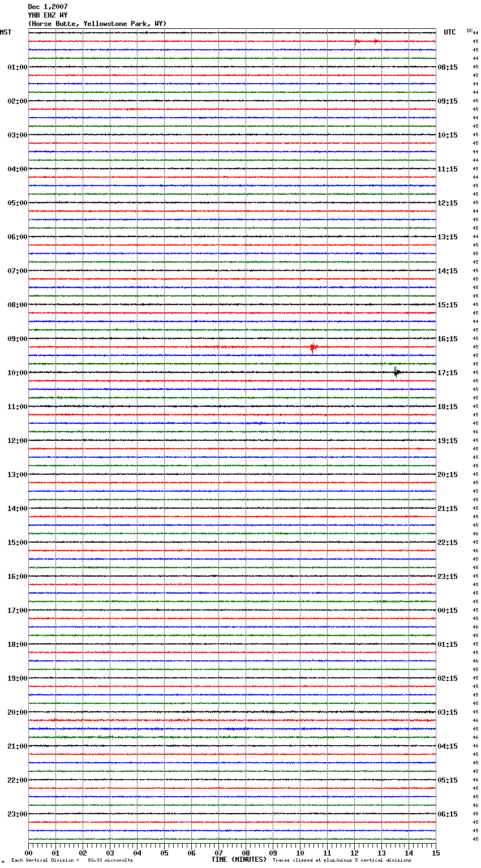Click the 05 minute tick label
Image resolution: width=481 pixels, height=868 pixels.
tap(164, 853)
